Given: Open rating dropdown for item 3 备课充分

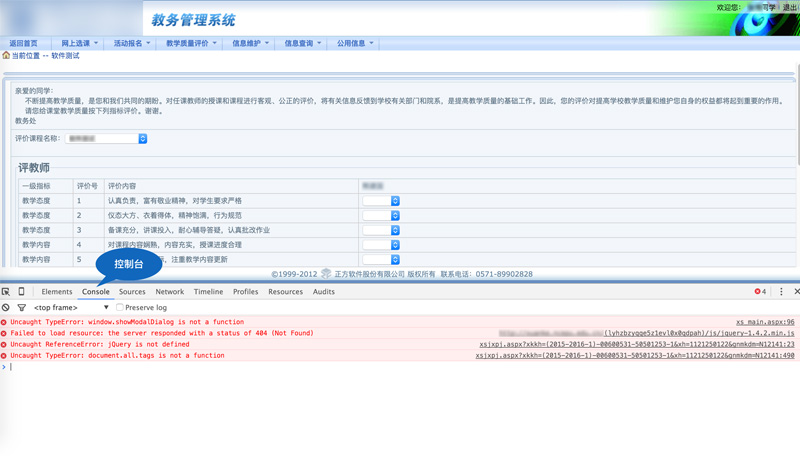Looking at the screenshot, I should click(x=381, y=231).
